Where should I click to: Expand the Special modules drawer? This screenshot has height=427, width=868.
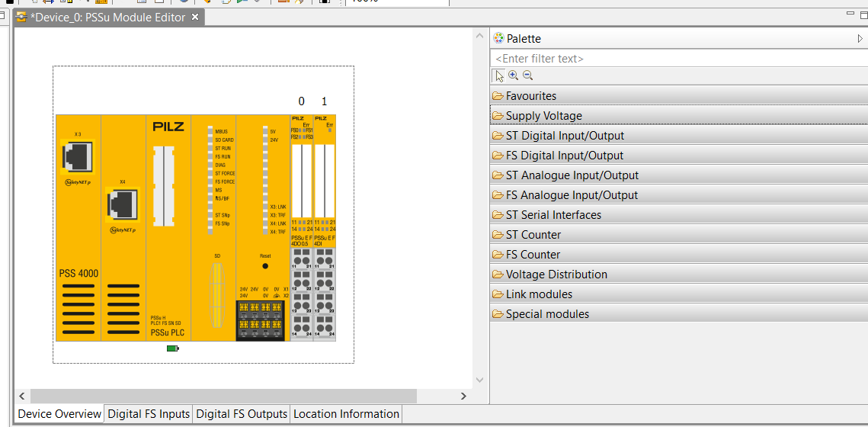pyautogui.click(x=679, y=315)
